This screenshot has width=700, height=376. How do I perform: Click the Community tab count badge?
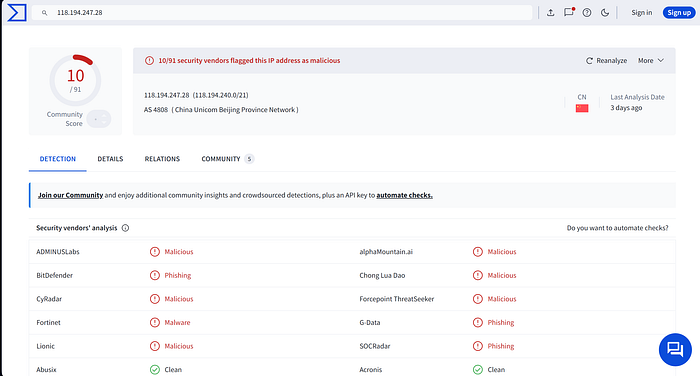point(250,159)
